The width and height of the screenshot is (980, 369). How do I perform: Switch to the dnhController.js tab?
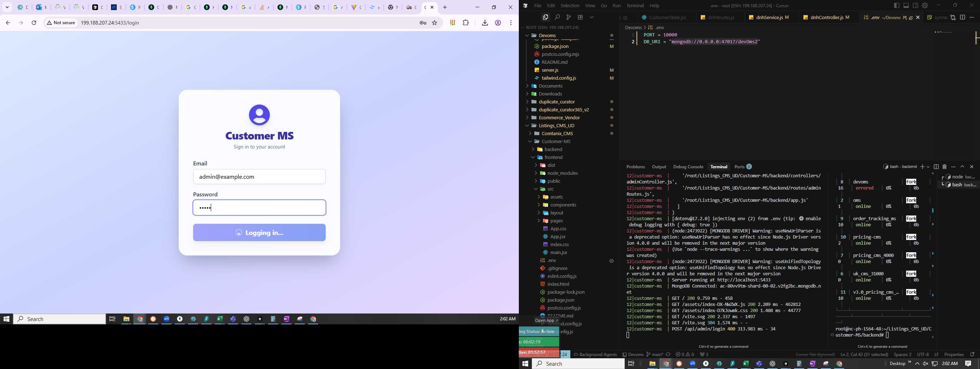tap(829, 18)
